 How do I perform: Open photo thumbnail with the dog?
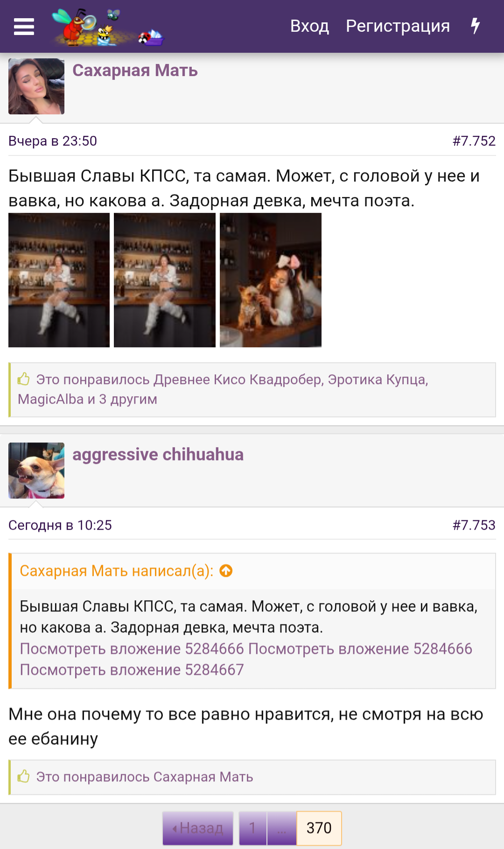click(x=271, y=280)
